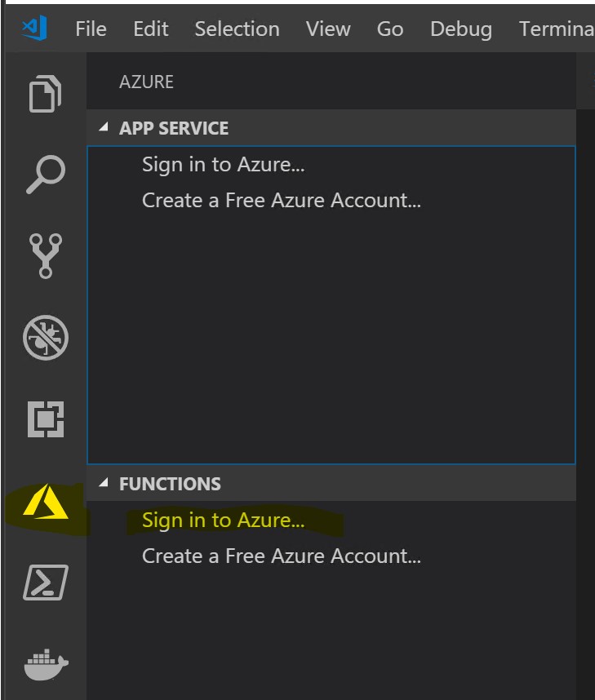Click Create a Free Azure Account under Functions
The height and width of the screenshot is (700, 595).
[x=282, y=556]
